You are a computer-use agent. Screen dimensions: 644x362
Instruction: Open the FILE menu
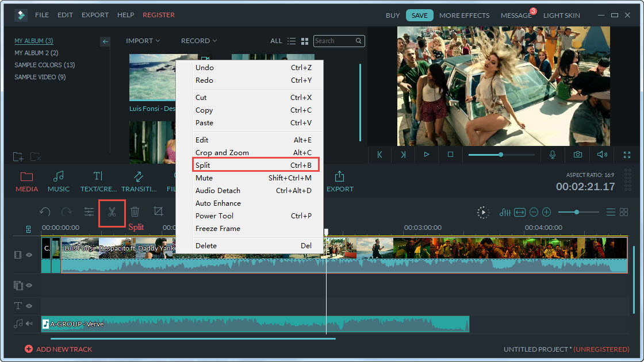click(x=42, y=15)
